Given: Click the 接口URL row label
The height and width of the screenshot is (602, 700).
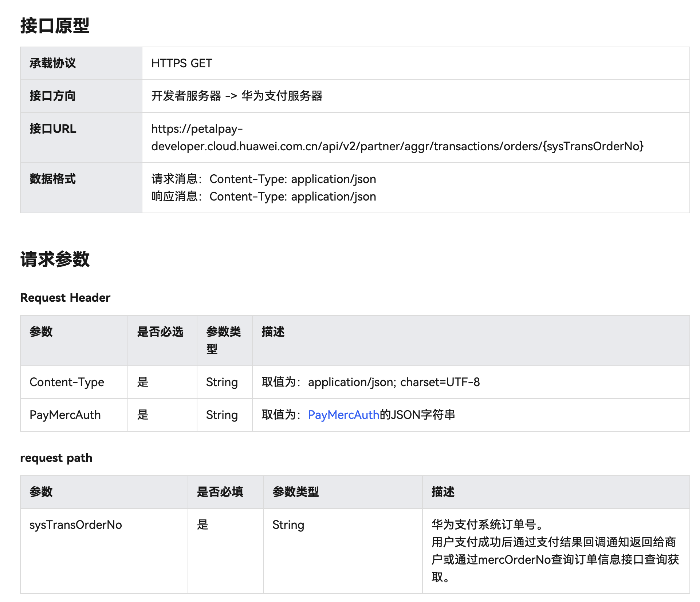Looking at the screenshot, I should coord(53,129).
